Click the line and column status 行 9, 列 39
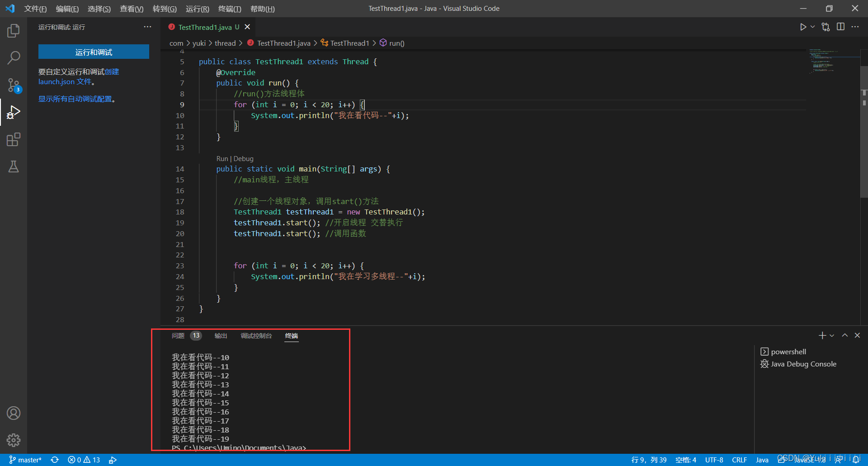Image resolution: width=868 pixels, height=466 pixels. [649, 460]
